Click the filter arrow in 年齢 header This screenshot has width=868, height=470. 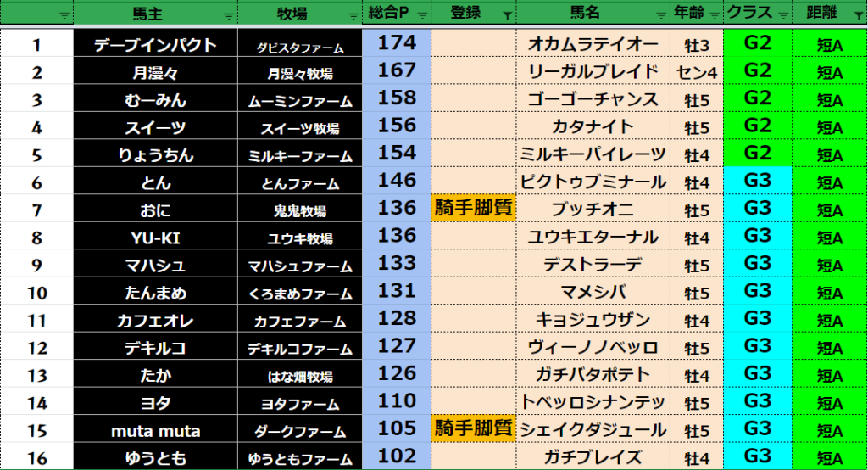pos(714,14)
